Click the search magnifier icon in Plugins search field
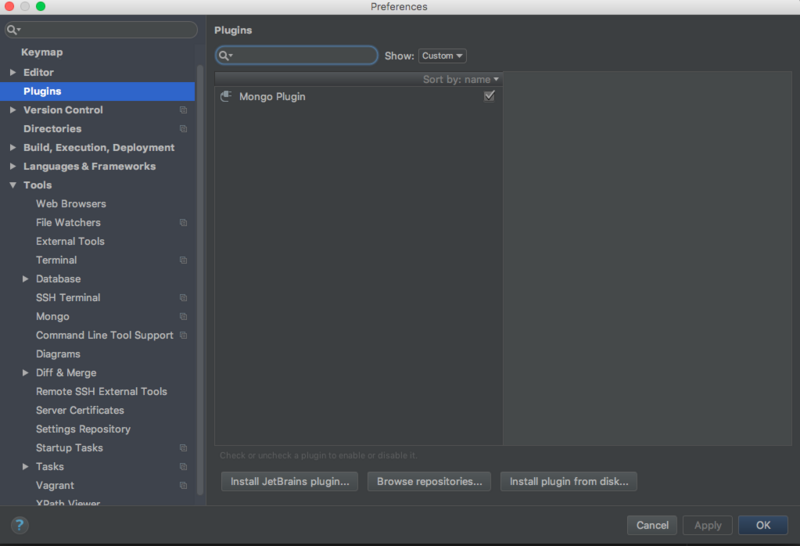Image resolution: width=800 pixels, height=546 pixels. [225, 56]
